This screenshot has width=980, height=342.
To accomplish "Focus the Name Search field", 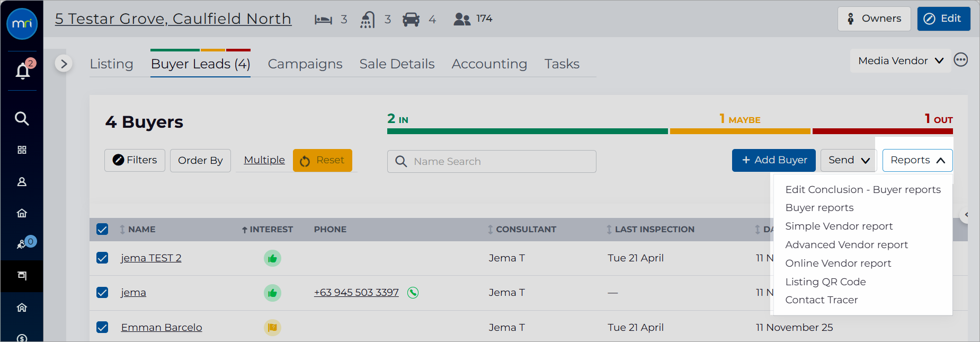I will pyautogui.click(x=492, y=161).
